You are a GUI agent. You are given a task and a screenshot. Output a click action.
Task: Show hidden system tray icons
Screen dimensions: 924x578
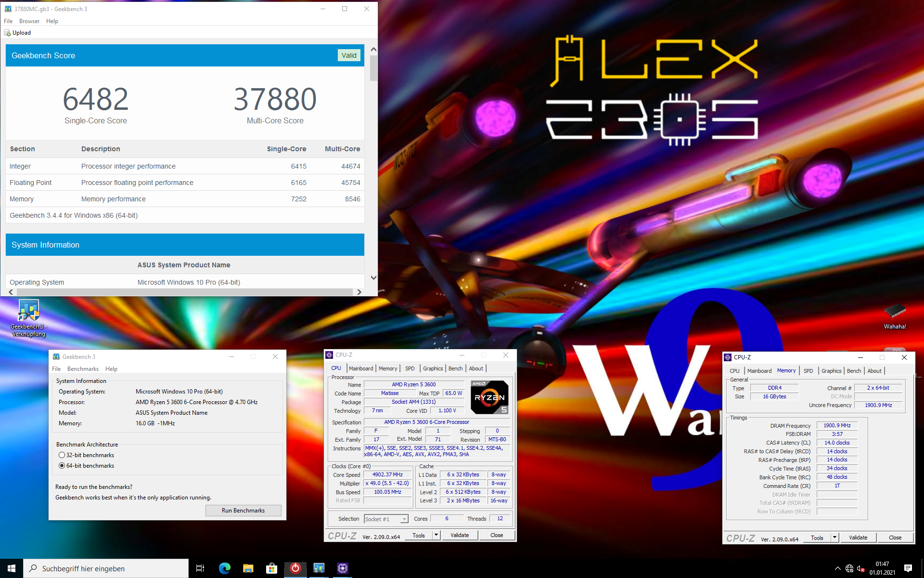click(838, 568)
